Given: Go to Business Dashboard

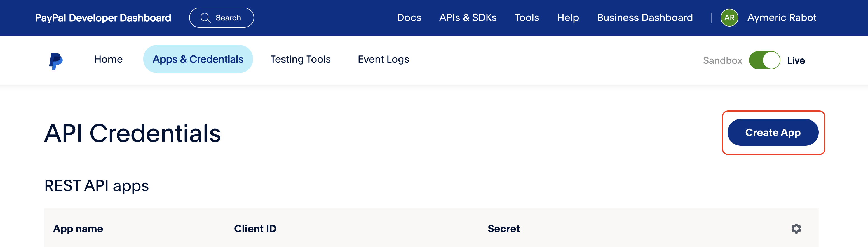Looking at the screenshot, I should coord(645,18).
